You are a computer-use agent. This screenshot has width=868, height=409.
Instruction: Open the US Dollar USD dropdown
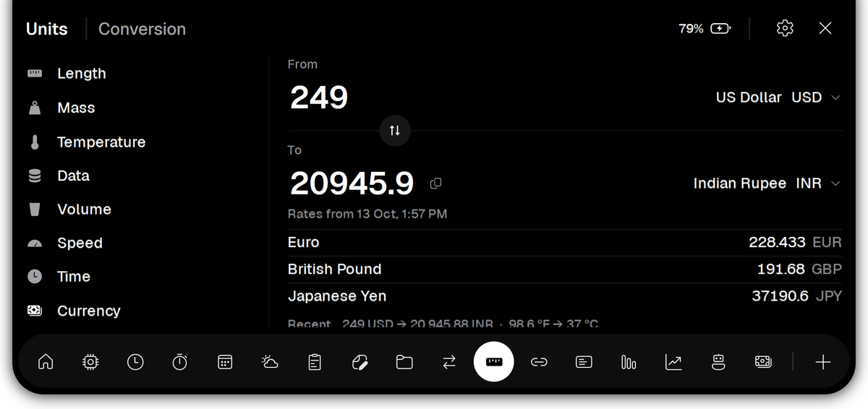coord(778,98)
